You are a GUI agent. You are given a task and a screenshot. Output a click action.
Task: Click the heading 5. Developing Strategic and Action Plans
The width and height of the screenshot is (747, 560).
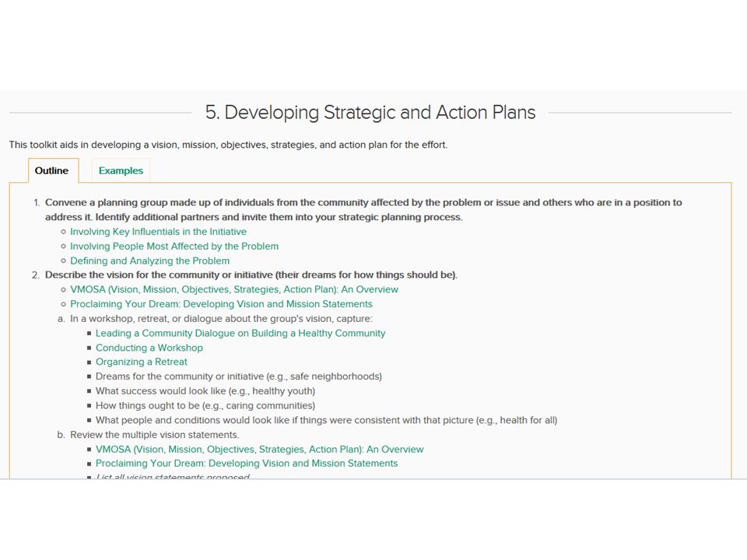point(370,112)
